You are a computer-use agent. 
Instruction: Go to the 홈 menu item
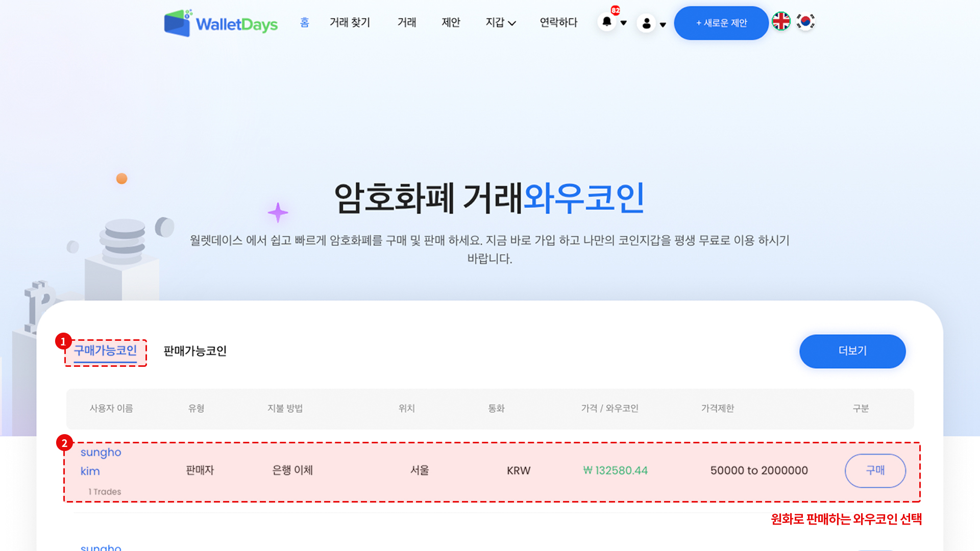[x=305, y=22]
